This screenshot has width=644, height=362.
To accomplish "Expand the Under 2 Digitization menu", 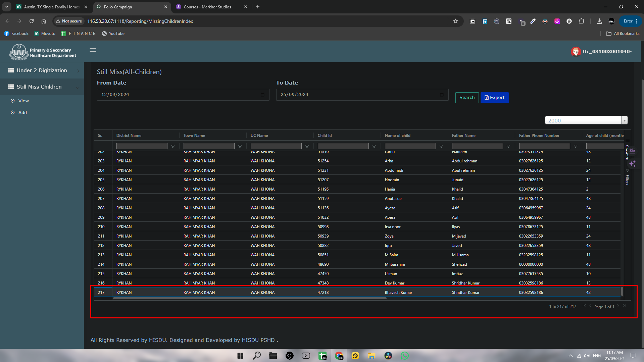I will [42, 70].
